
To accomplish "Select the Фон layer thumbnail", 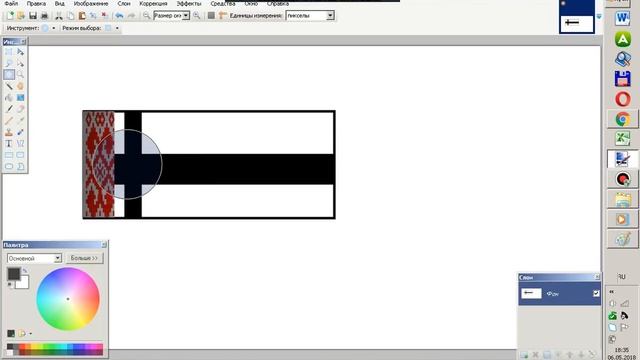I will [531, 293].
